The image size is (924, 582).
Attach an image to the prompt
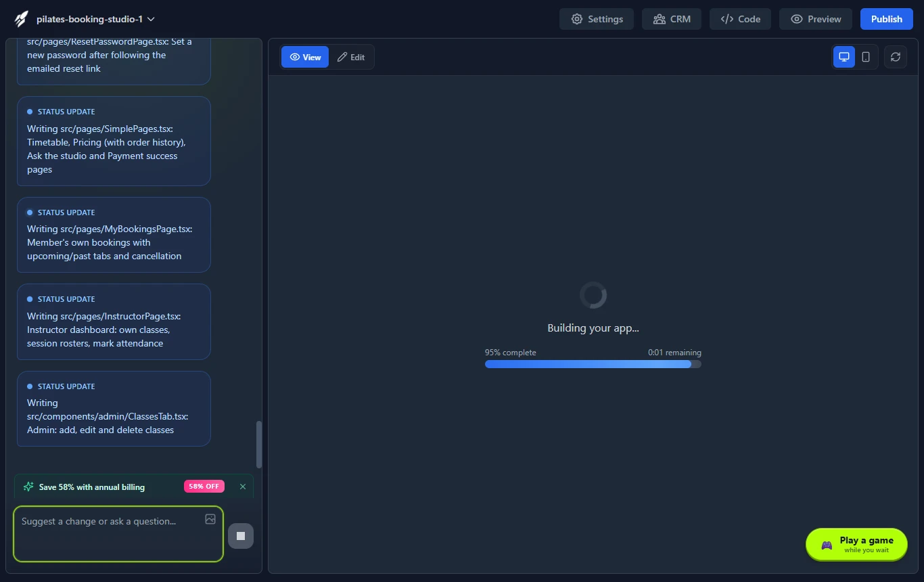click(210, 519)
